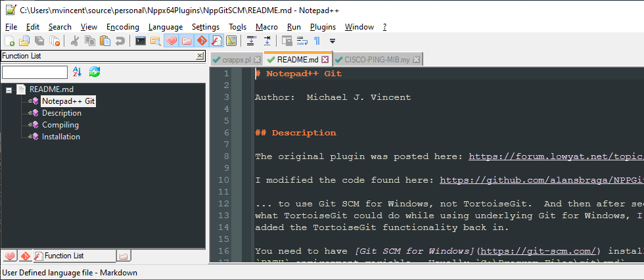Open the Edit menu

[x=33, y=27]
